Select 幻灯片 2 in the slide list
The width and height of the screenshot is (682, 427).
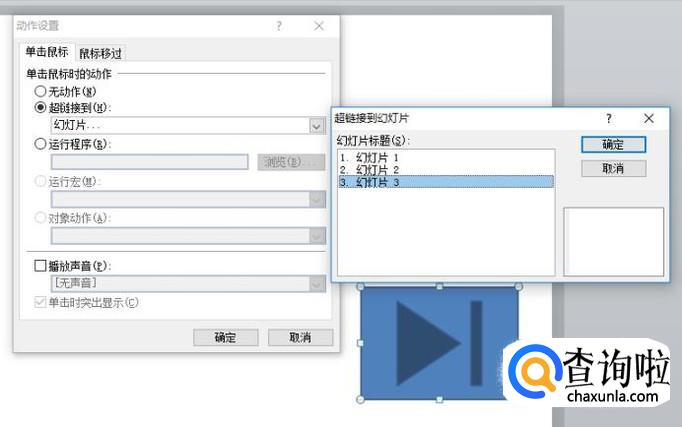click(x=446, y=170)
